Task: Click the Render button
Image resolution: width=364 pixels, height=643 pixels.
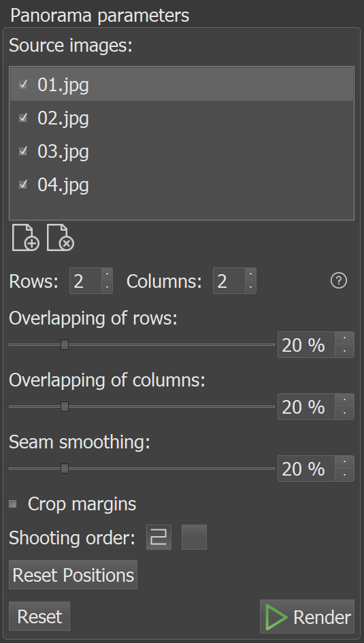Action: coord(307,616)
